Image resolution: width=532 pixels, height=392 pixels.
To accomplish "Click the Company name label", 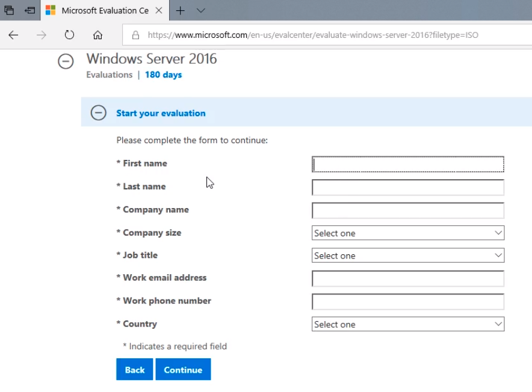I will 156,210.
